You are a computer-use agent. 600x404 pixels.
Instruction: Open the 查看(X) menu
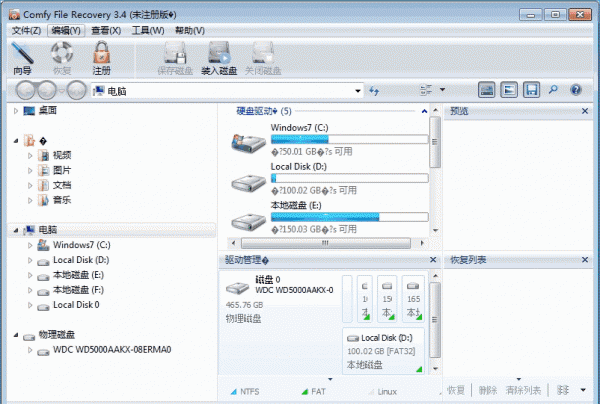coord(106,31)
